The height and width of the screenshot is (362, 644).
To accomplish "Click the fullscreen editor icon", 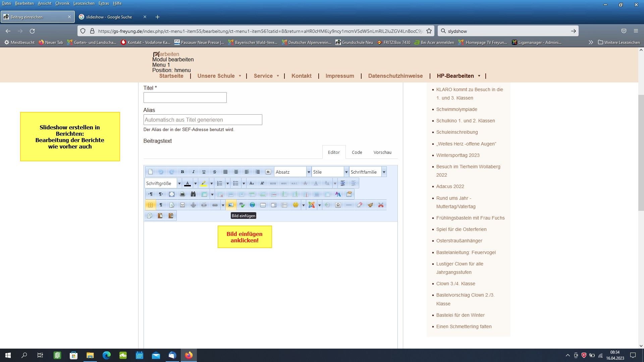I will pyautogui.click(x=171, y=194).
